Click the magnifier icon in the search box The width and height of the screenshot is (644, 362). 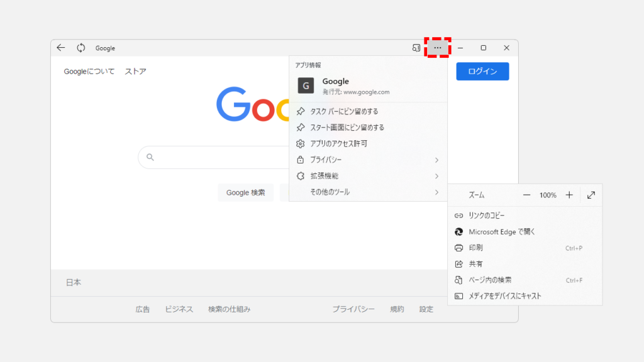[150, 157]
